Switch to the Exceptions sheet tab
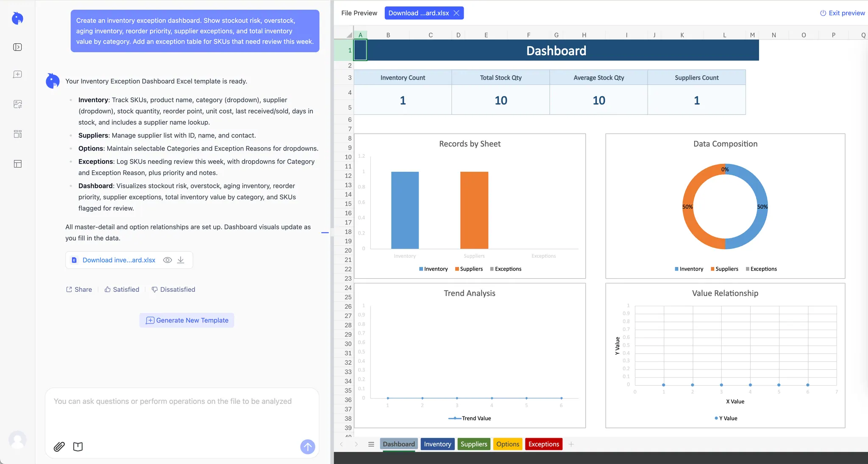The image size is (868, 464). (x=544, y=444)
